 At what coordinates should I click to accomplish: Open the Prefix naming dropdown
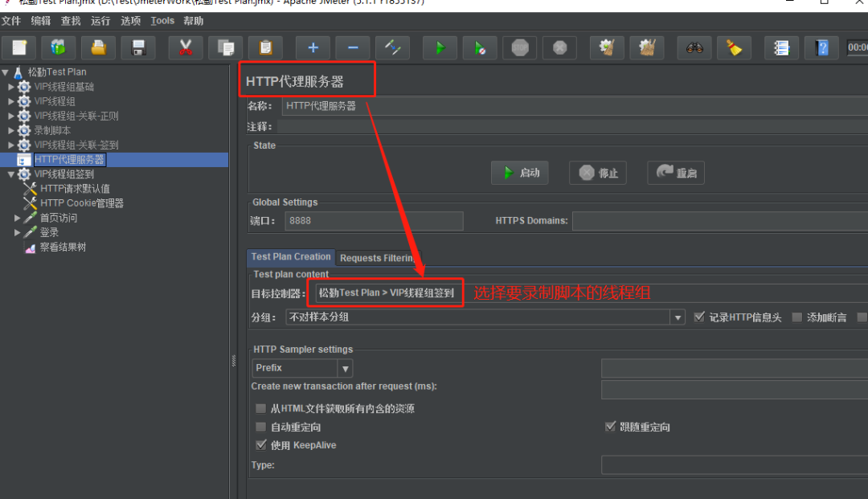click(x=345, y=368)
